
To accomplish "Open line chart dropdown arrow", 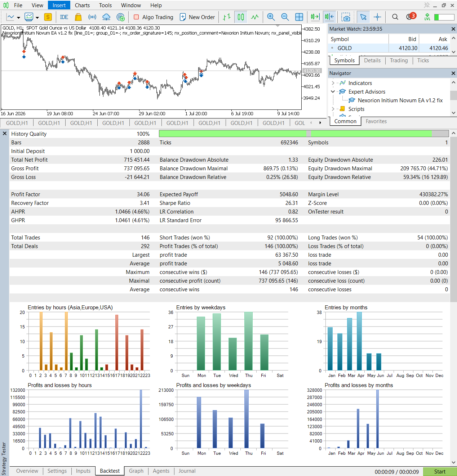I will 18,17.
